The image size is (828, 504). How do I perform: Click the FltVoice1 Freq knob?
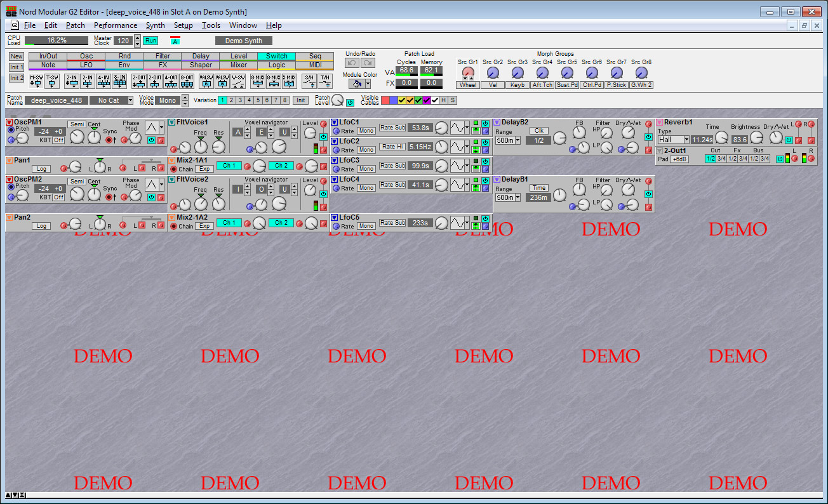pos(201,147)
